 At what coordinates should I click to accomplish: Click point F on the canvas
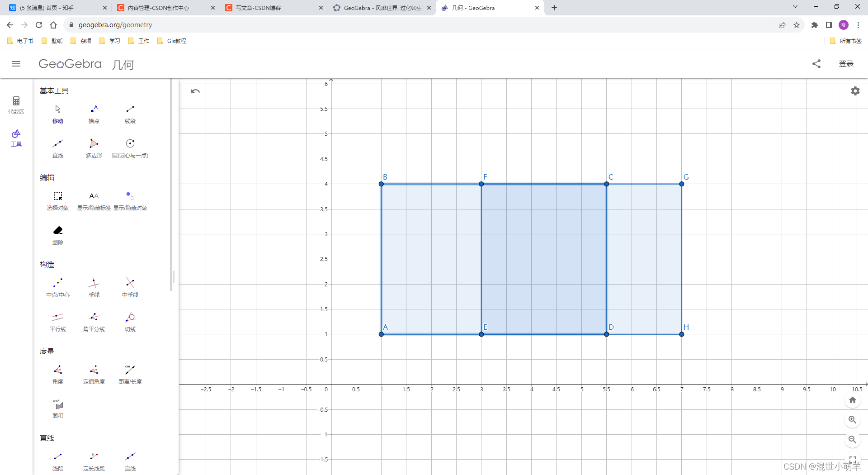(x=481, y=184)
